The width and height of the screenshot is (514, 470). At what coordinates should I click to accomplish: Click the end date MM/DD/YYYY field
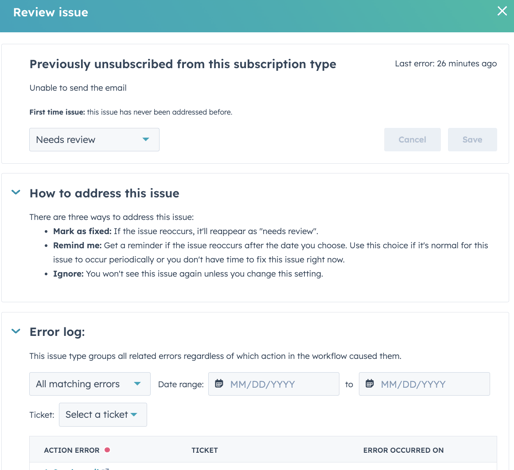tap(424, 384)
